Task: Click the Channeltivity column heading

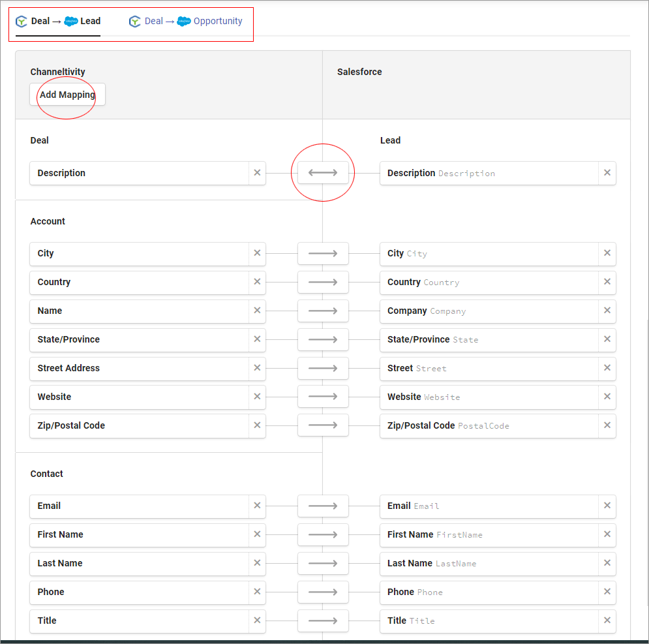Action: tap(57, 72)
